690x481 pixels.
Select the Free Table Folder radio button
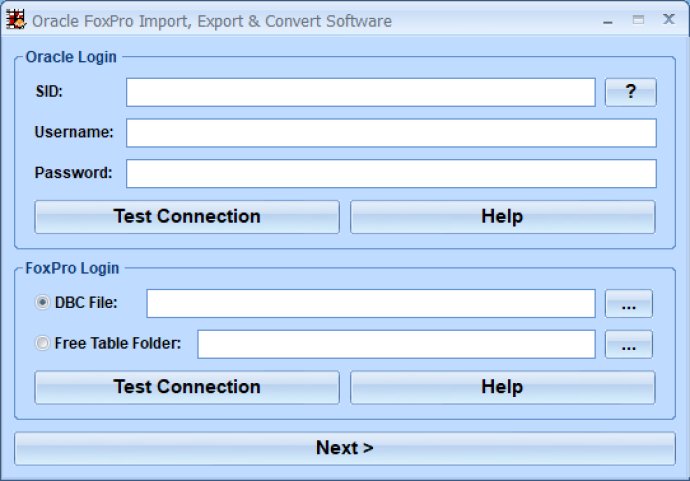coord(42,343)
